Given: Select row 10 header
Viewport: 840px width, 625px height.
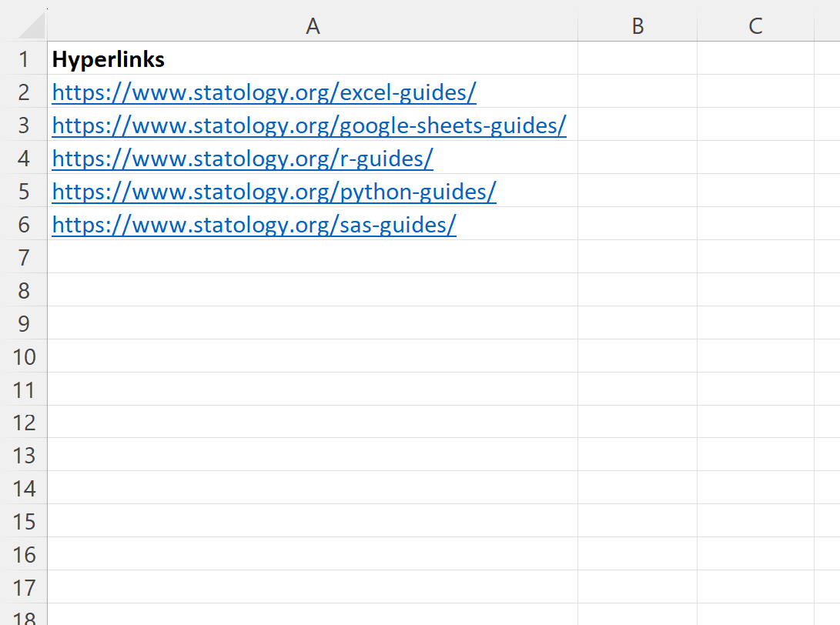Looking at the screenshot, I should [24, 356].
